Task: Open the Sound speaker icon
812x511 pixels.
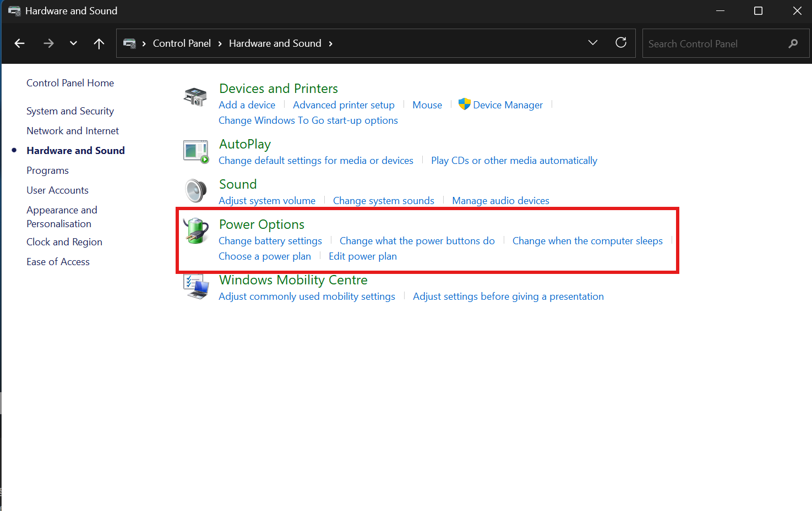Action: coord(195,191)
